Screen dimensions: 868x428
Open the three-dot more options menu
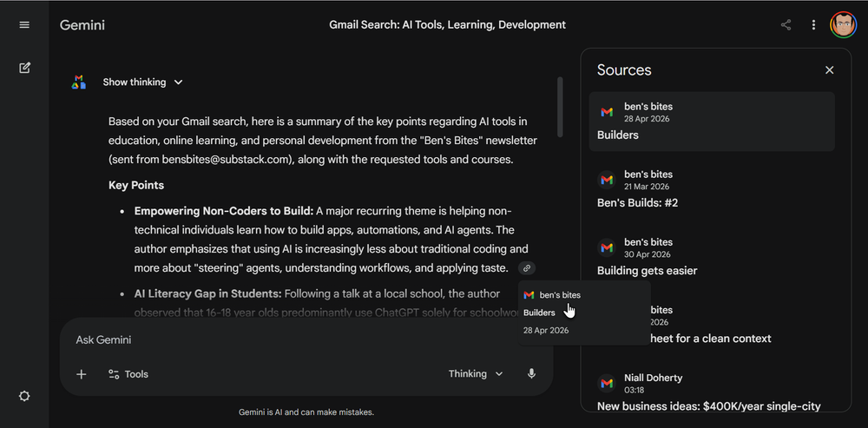tap(813, 25)
